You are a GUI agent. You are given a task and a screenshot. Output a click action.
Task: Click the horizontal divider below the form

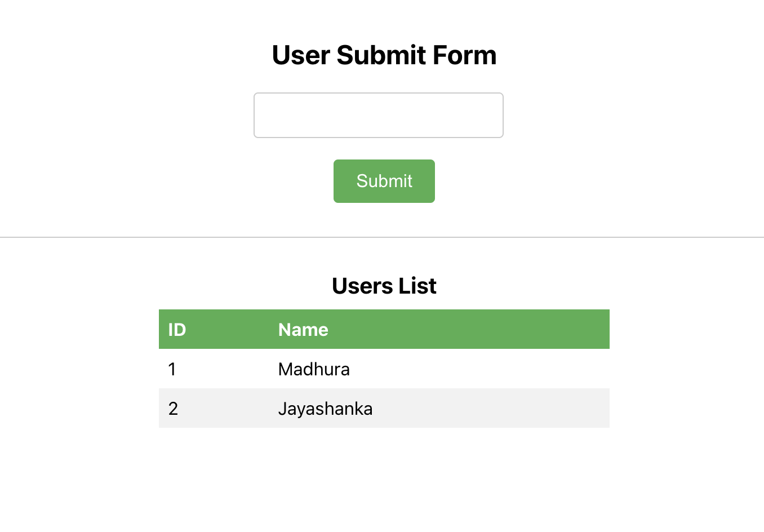pyautogui.click(x=382, y=237)
